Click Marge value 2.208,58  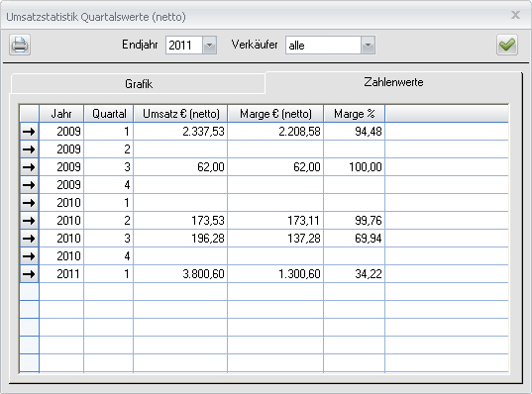(x=299, y=132)
